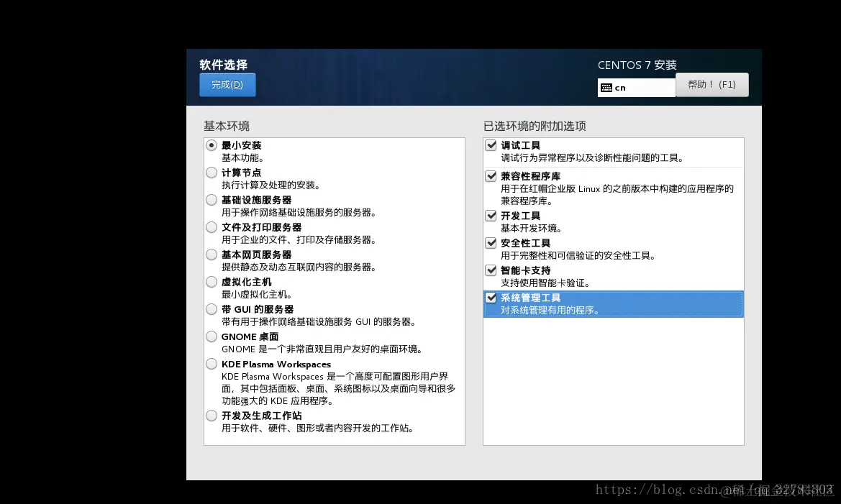
Task: Select the GNOME 桌面 radio button
Action: click(212, 336)
